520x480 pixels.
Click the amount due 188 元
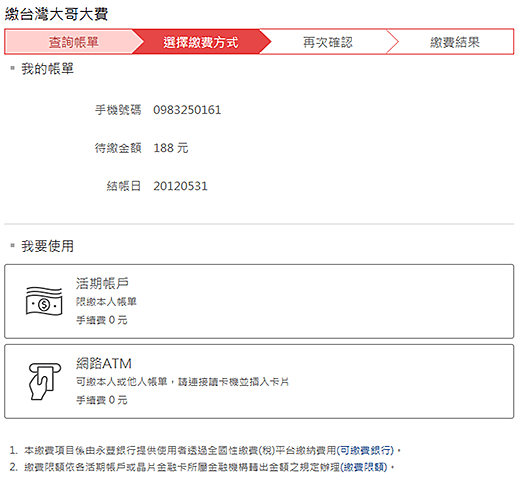[x=171, y=148]
